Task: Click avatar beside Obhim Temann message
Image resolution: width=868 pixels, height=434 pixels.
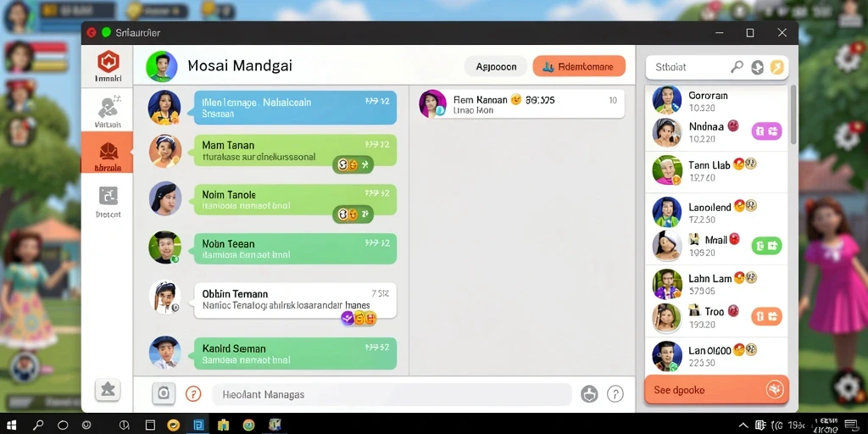Action: [x=165, y=298]
